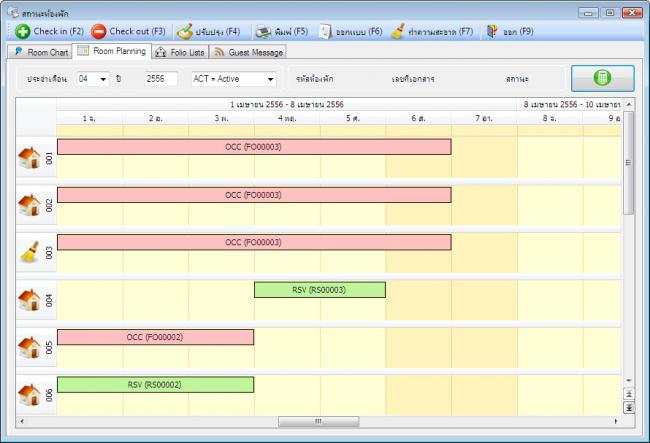Click the exit (F9) door icon
Image resolution: width=650 pixels, height=443 pixels.
[x=492, y=31]
